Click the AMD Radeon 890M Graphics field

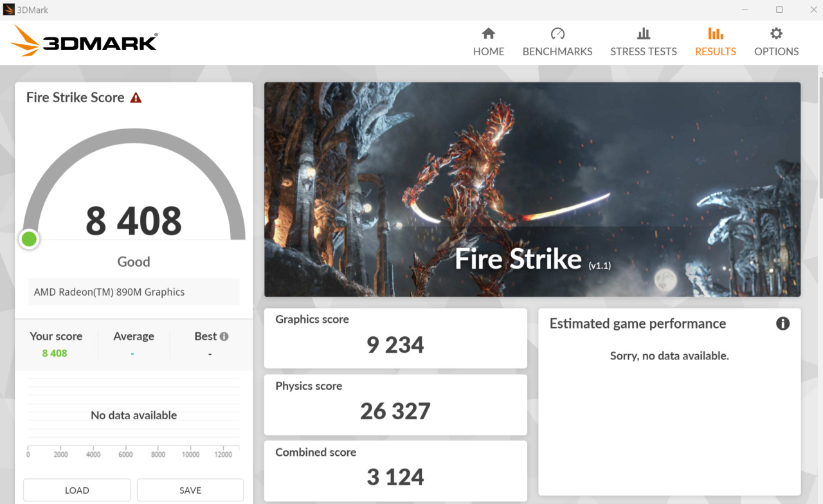pyautogui.click(x=134, y=292)
